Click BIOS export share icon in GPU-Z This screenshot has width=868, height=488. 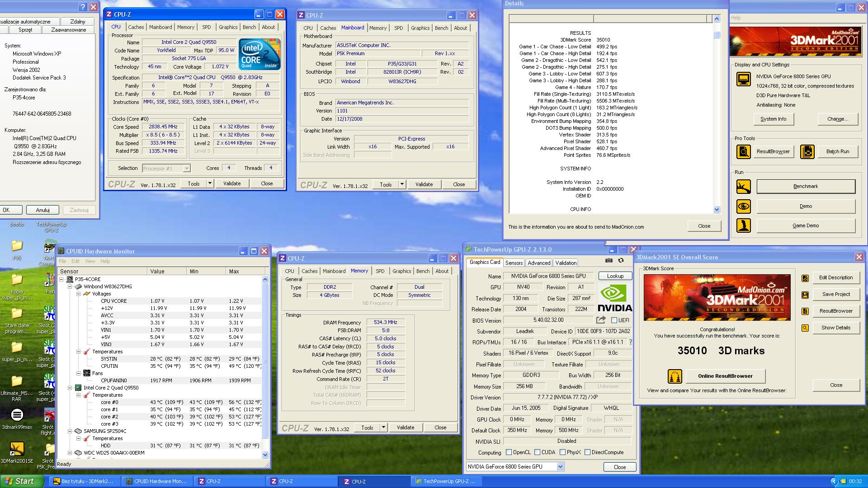601,320
